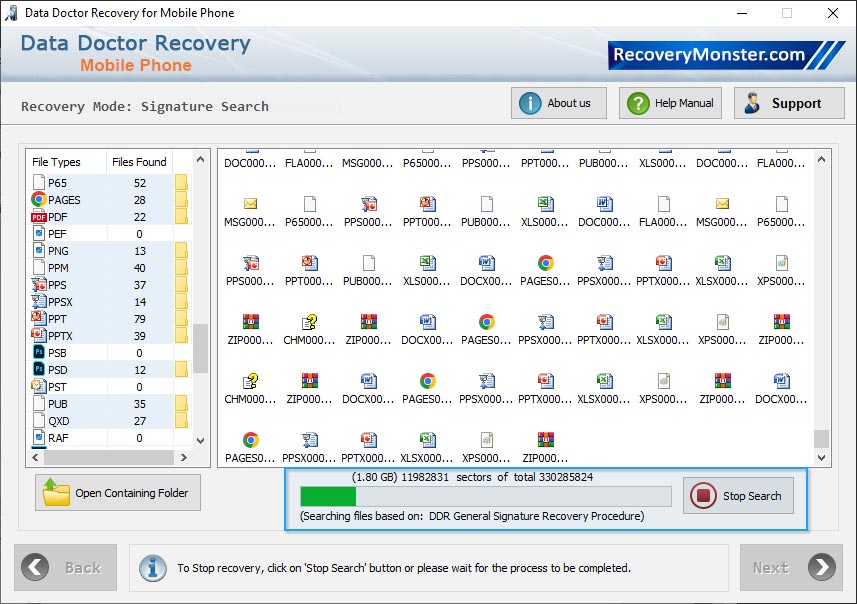This screenshot has height=604, width=857.
Task: Click the Back navigation button
Action: [65, 567]
